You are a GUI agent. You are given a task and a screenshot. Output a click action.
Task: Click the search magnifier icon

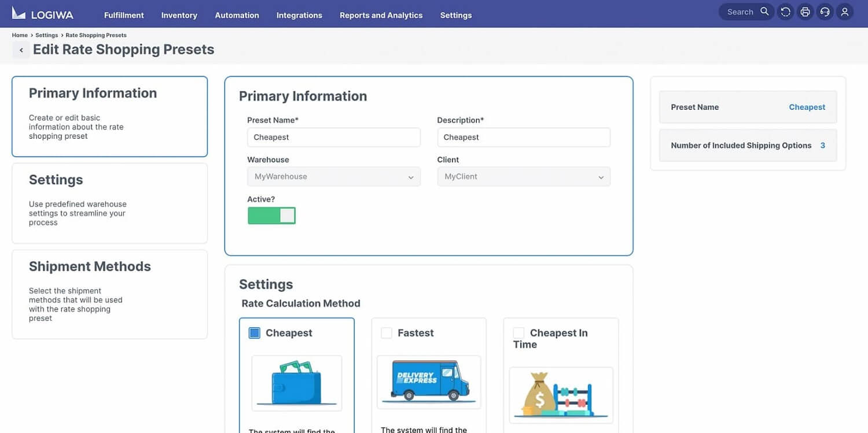(x=764, y=12)
